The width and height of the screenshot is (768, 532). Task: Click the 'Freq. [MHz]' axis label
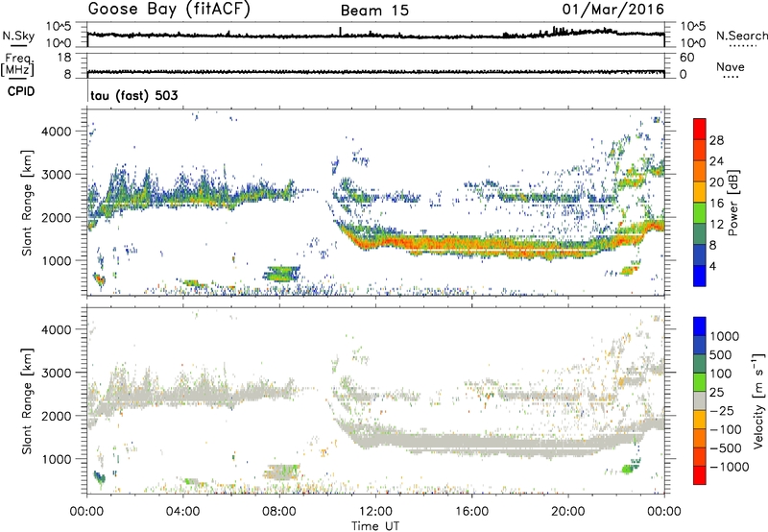click(17, 64)
